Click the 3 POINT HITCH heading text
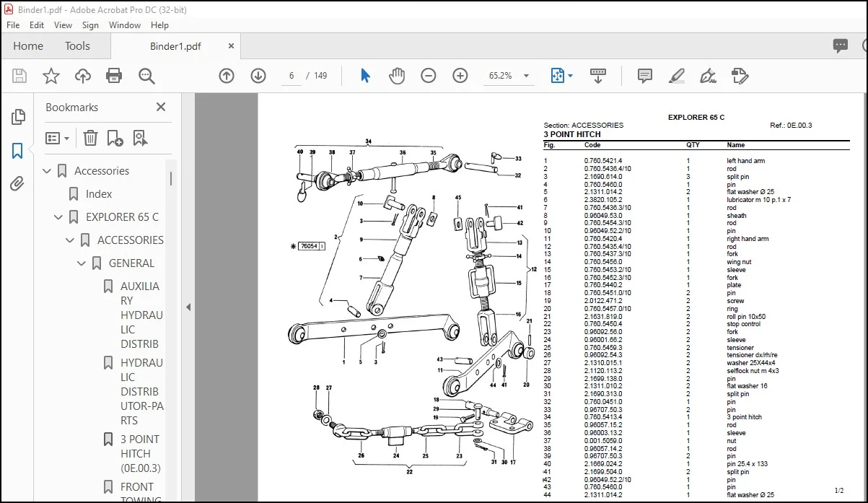The height and width of the screenshot is (503, 868). click(x=572, y=134)
